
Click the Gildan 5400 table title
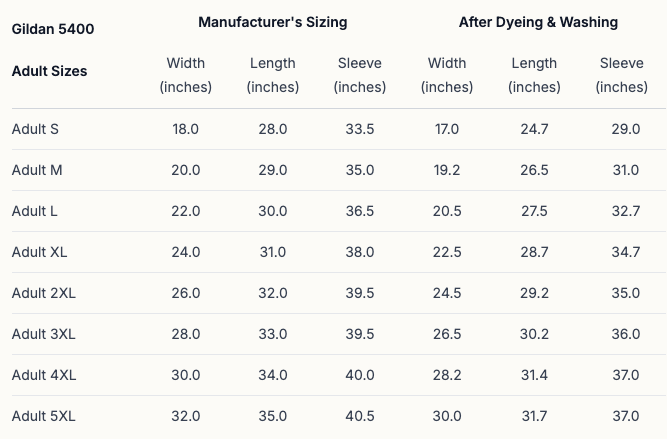point(53,29)
